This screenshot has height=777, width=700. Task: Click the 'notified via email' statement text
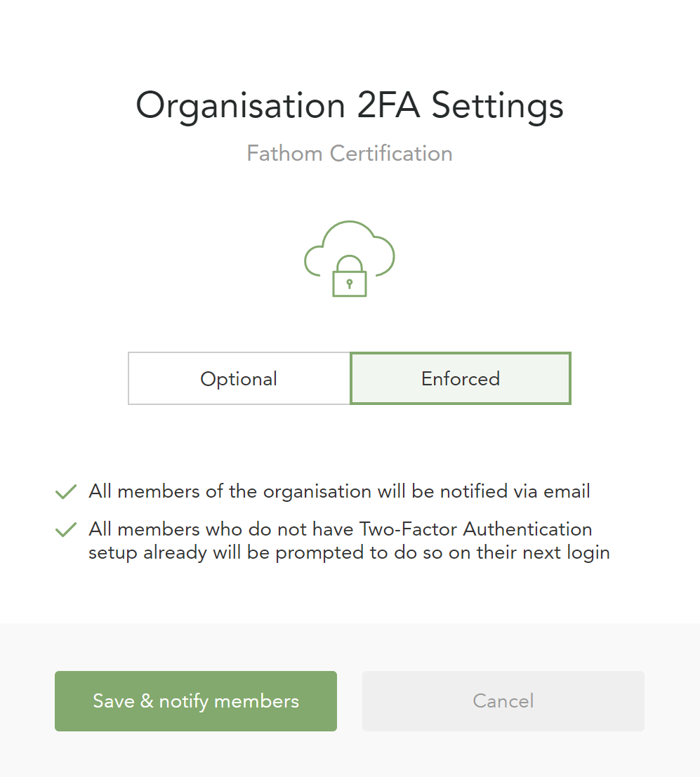click(x=339, y=491)
